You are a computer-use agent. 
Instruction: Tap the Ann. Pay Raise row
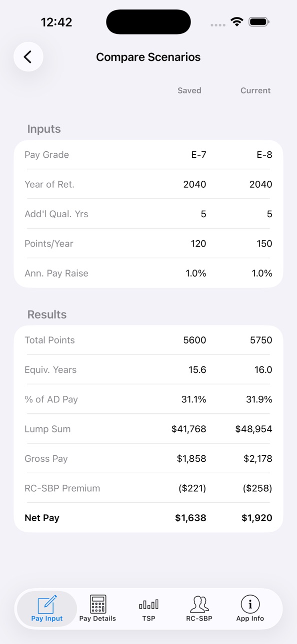pyautogui.click(x=148, y=273)
